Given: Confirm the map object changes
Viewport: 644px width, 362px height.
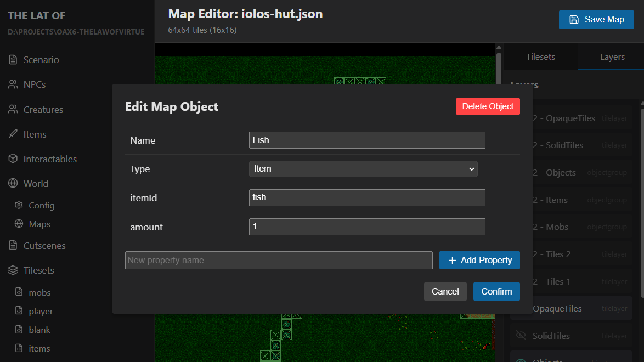Looking at the screenshot, I should click(x=496, y=291).
